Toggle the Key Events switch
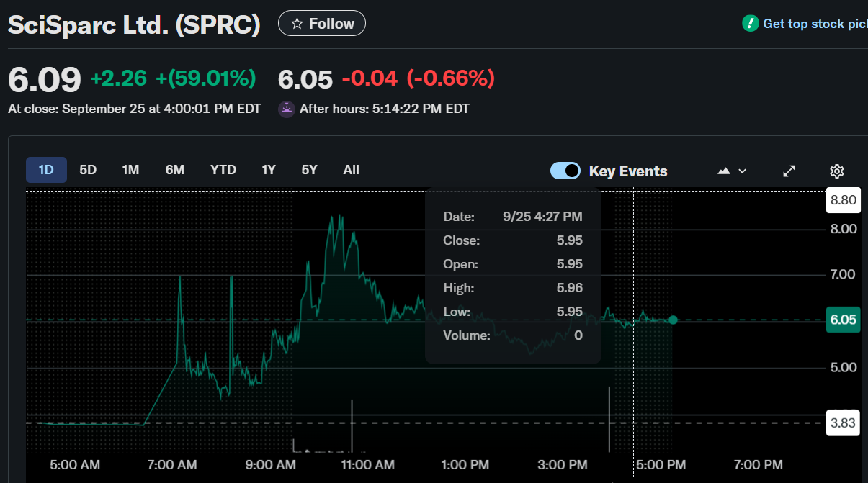 coord(565,171)
